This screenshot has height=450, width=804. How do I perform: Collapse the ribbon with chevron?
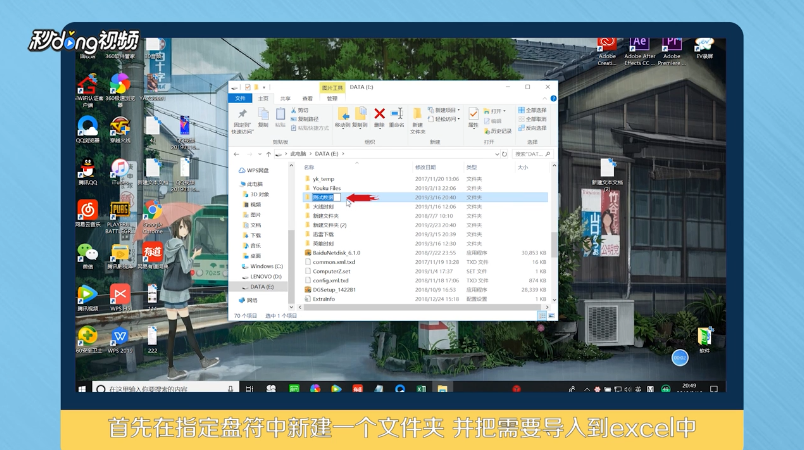click(x=545, y=98)
